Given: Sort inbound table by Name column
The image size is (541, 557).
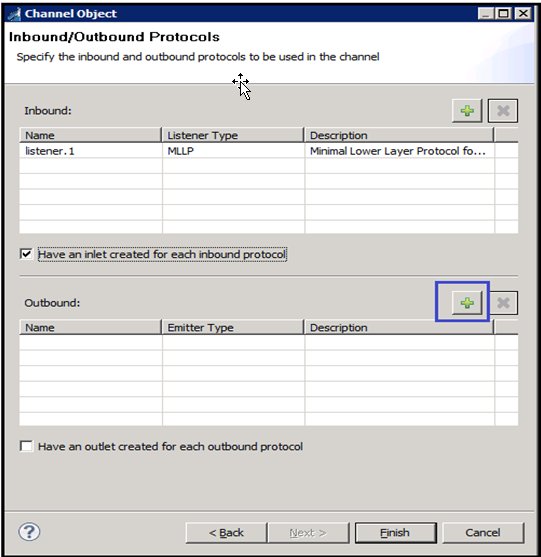Looking at the screenshot, I should (x=90, y=135).
